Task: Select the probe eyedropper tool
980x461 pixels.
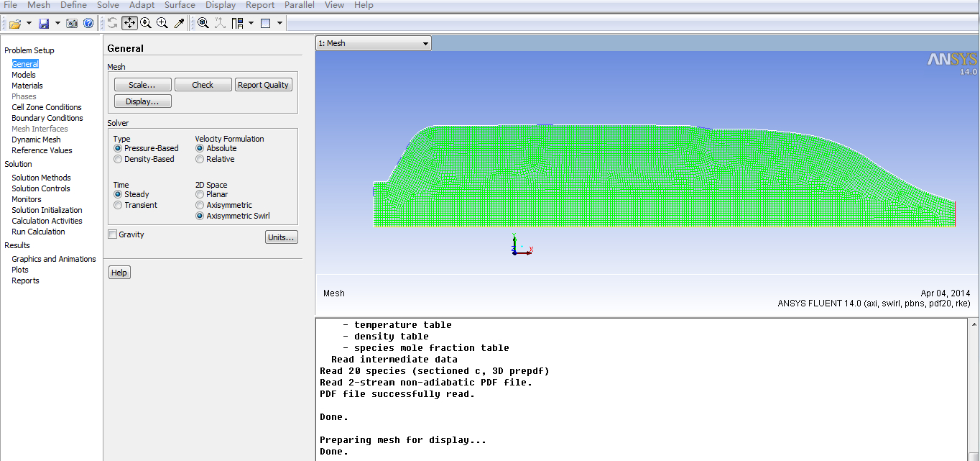Action: point(180,23)
